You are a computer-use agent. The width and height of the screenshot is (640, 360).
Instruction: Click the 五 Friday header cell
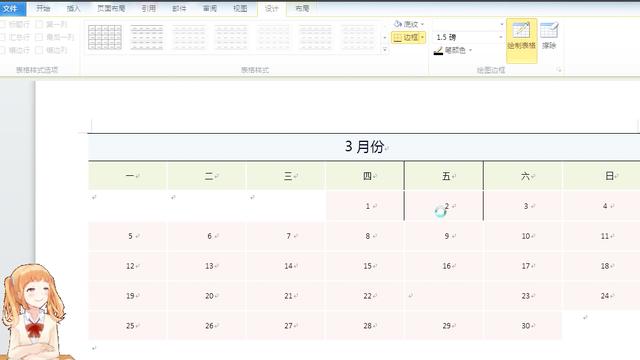tap(444, 176)
